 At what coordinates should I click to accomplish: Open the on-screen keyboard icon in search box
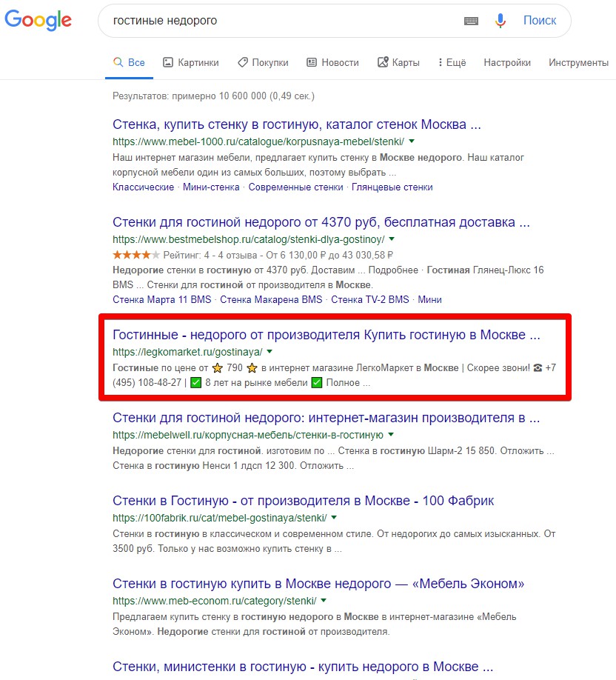(x=471, y=21)
